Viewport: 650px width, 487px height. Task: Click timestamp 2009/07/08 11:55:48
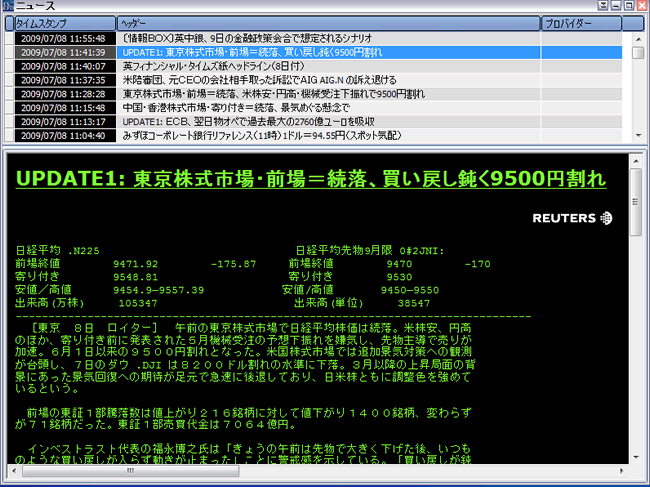63,39
